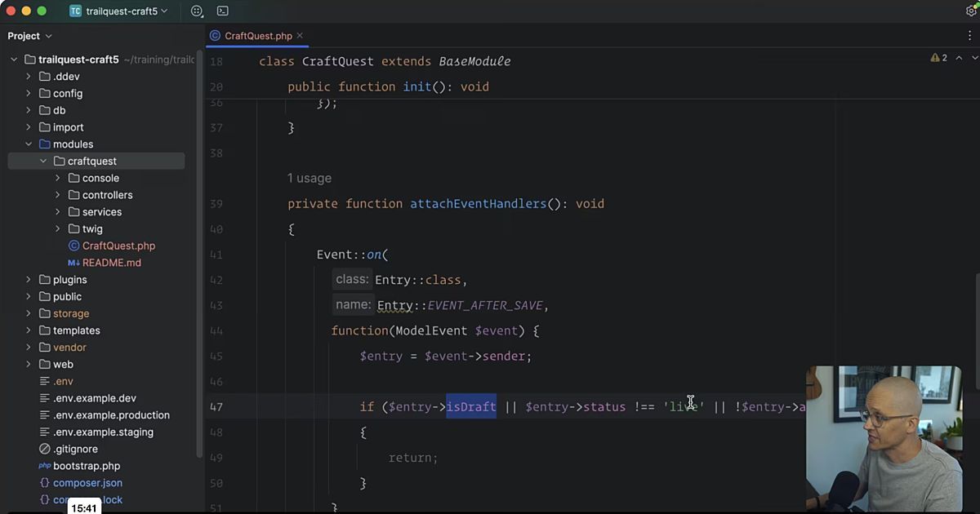The height and width of the screenshot is (514, 980).
Task: Open the Project view dropdown
Action: coord(30,36)
